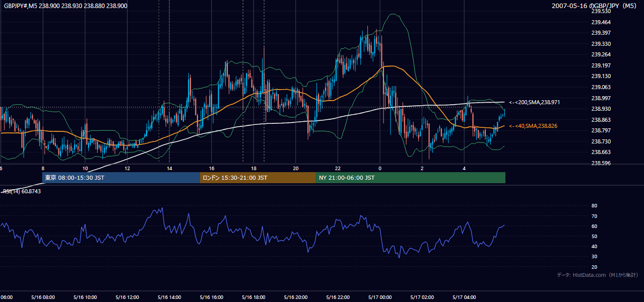Click hour tick 4 under price chart
The image size is (644, 302).
coord(465,168)
